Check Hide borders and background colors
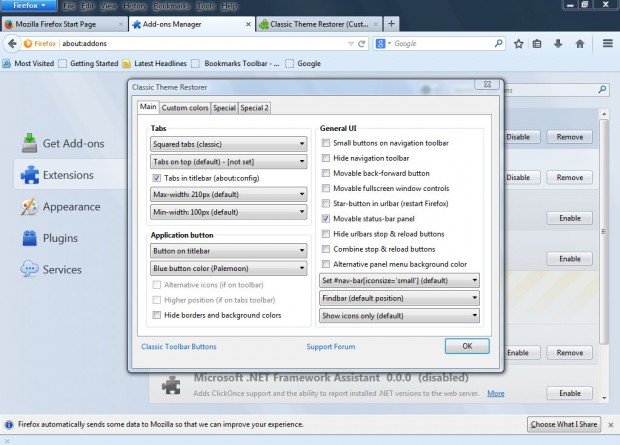 click(x=157, y=315)
